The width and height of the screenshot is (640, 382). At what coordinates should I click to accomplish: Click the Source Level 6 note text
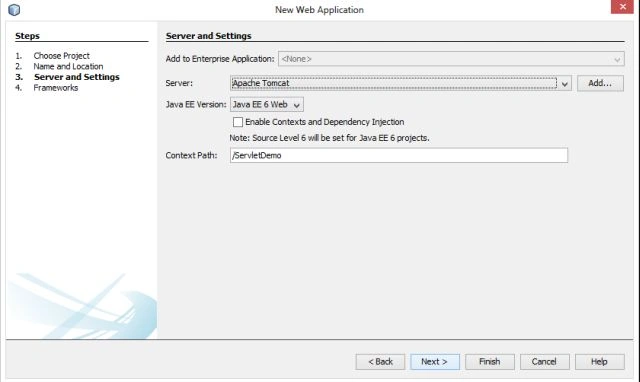(x=329, y=138)
